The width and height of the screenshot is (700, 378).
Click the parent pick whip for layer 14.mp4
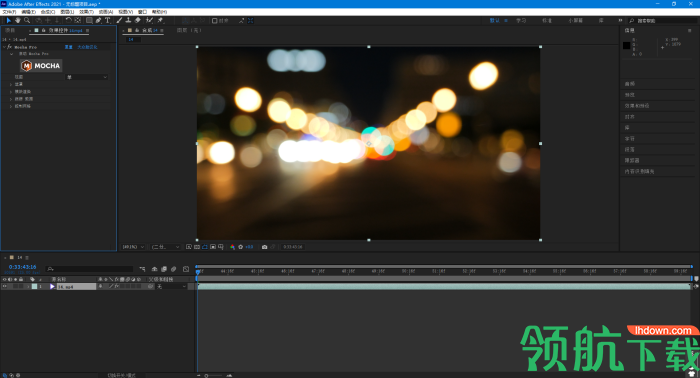click(x=151, y=287)
